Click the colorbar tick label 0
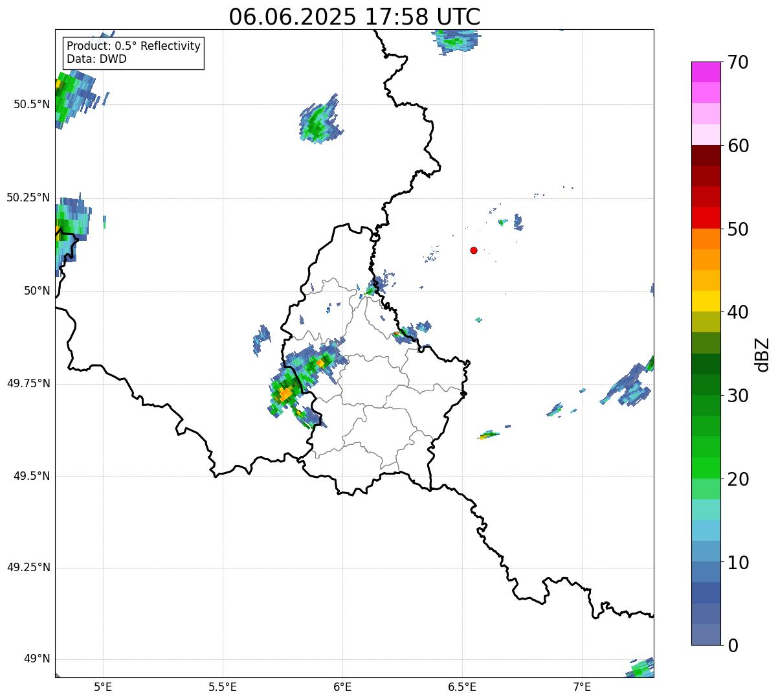 pos(732,646)
